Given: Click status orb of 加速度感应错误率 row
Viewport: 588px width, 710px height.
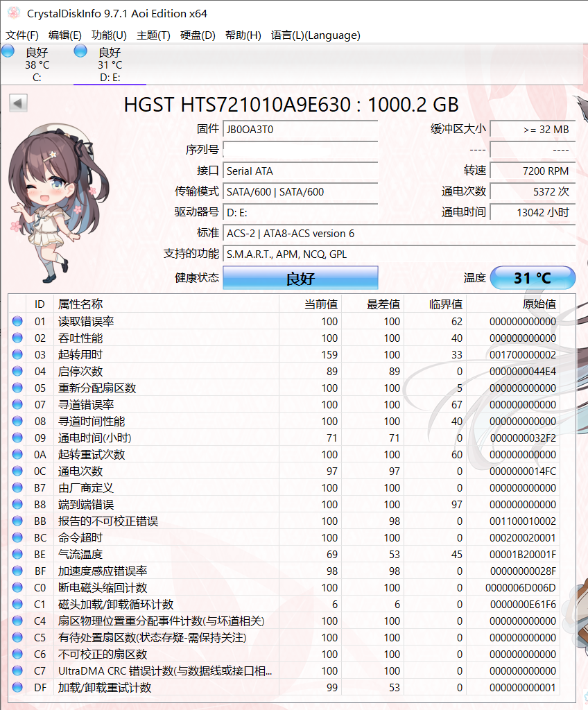Looking at the screenshot, I should (17, 571).
